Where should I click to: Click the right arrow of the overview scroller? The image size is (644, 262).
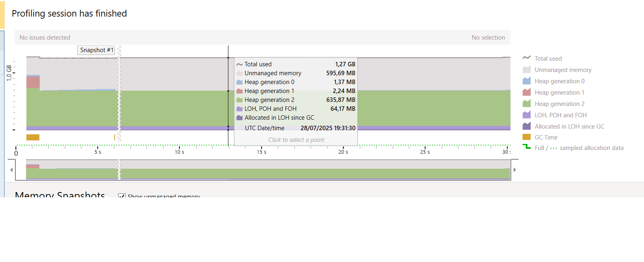pyautogui.click(x=515, y=170)
